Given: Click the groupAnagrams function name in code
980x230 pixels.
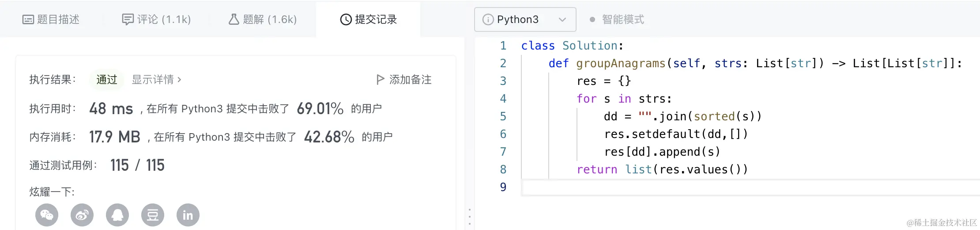Looking at the screenshot, I should (621, 63).
